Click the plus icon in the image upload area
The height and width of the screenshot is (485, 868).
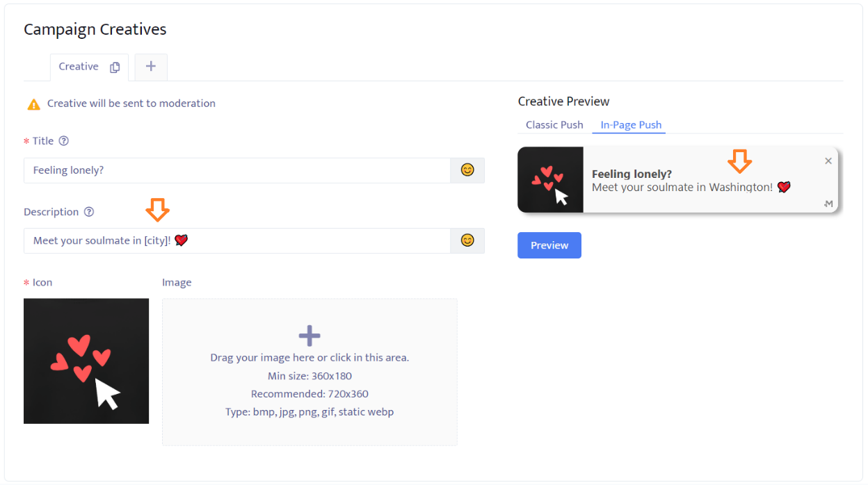click(310, 336)
